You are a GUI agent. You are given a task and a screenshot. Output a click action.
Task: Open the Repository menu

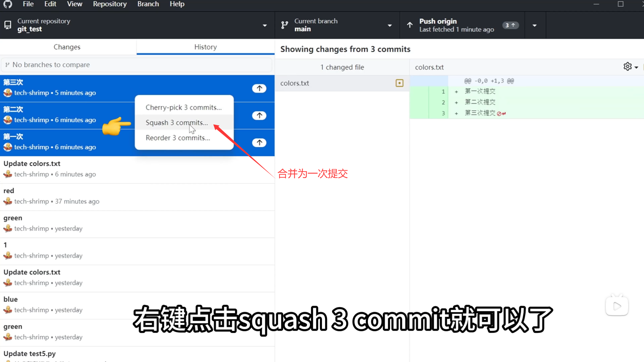(110, 4)
